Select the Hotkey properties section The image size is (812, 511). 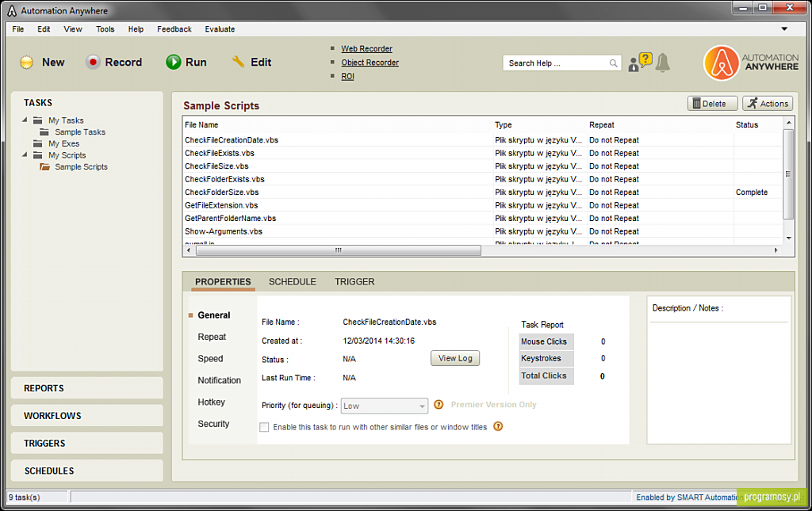tap(211, 402)
